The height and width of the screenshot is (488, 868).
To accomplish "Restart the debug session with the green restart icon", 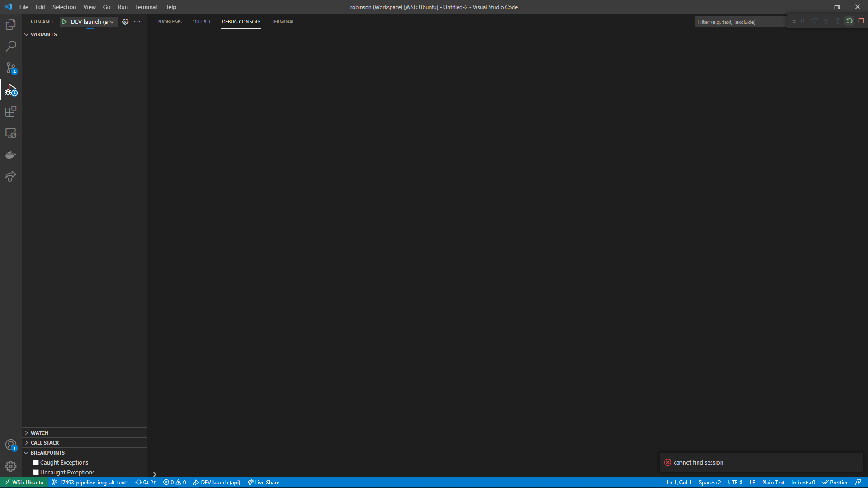I will pos(849,21).
